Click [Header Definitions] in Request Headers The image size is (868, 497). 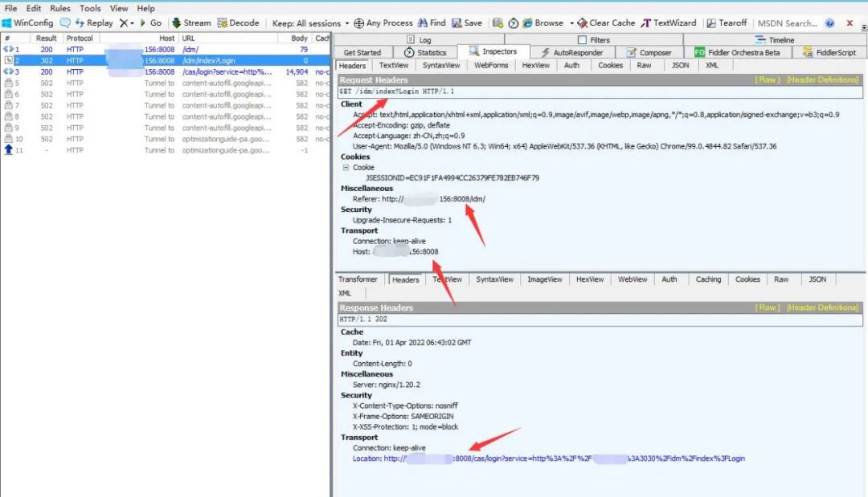coord(823,79)
